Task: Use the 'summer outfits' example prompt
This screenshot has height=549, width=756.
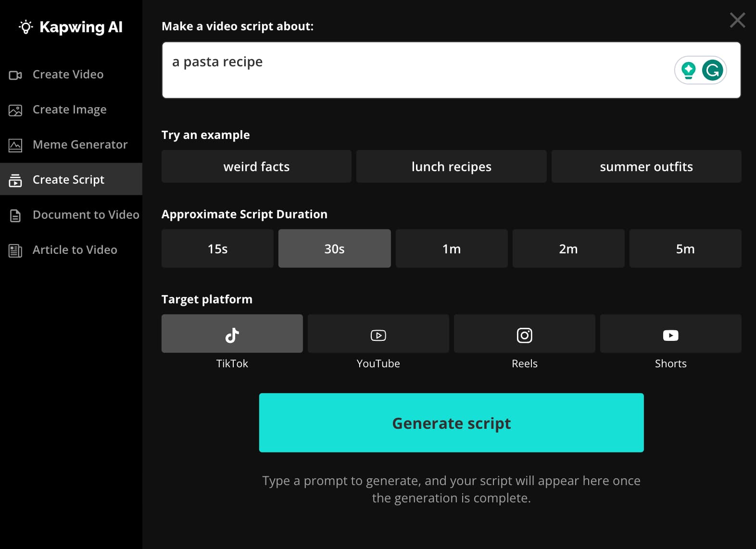Action: [646, 166]
